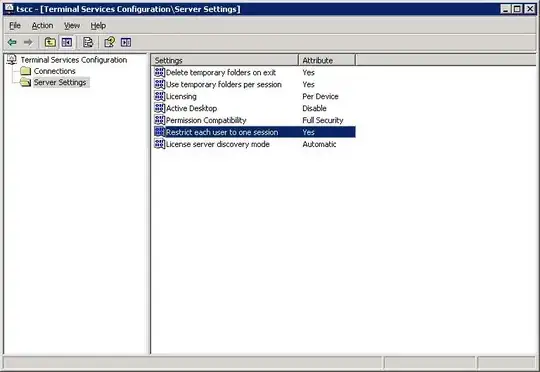Open the View menu

[x=72, y=25]
